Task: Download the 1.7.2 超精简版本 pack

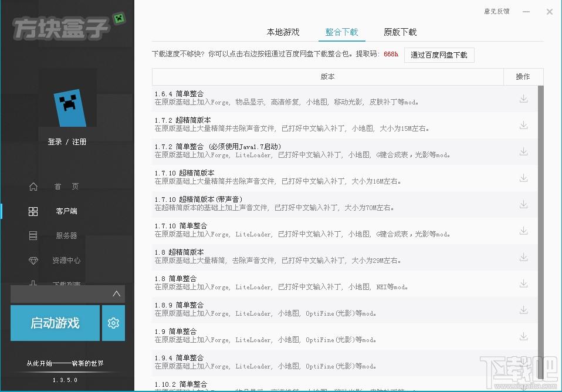Action: [523, 125]
